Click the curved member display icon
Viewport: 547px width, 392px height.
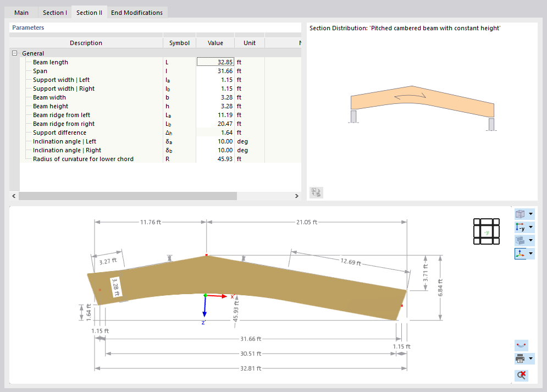coord(521,345)
